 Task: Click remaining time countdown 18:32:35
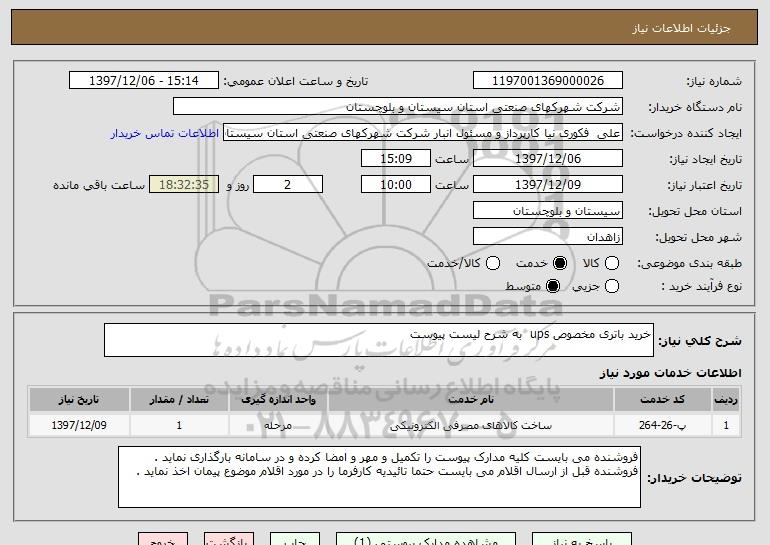coord(184,185)
